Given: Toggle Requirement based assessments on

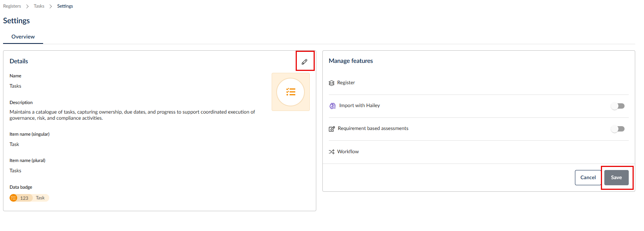Looking at the screenshot, I should (x=618, y=129).
